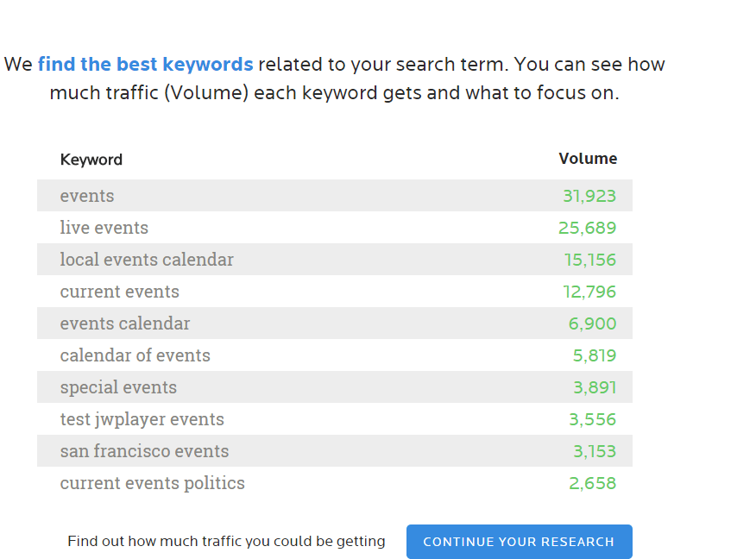This screenshot has width=756, height=559.
Task: Select the volume value 31,923
Action: [589, 196]
